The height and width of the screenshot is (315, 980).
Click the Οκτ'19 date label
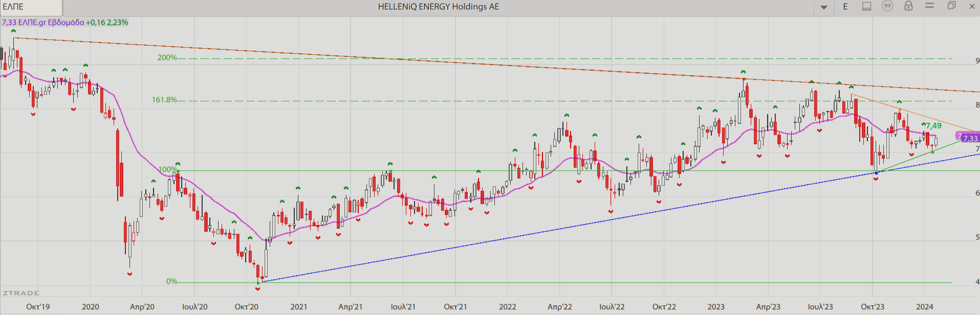pyautogui.click(x=38, y=307)
